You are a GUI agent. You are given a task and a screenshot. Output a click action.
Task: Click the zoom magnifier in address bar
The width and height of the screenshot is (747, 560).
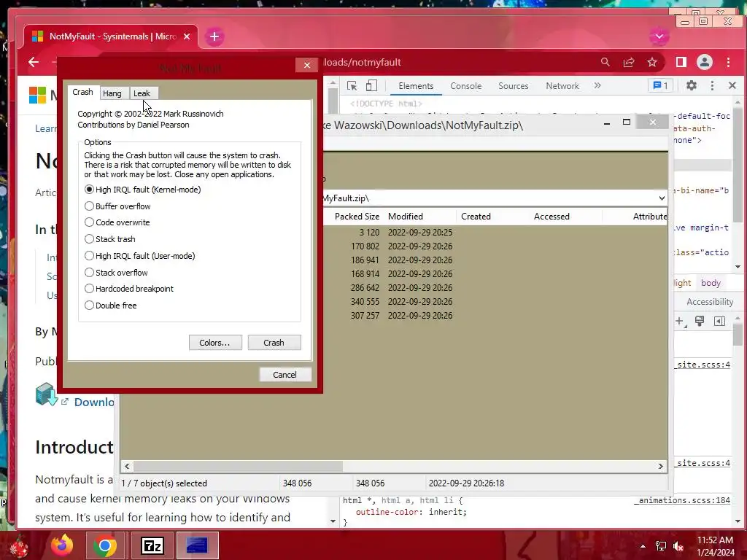605,63
